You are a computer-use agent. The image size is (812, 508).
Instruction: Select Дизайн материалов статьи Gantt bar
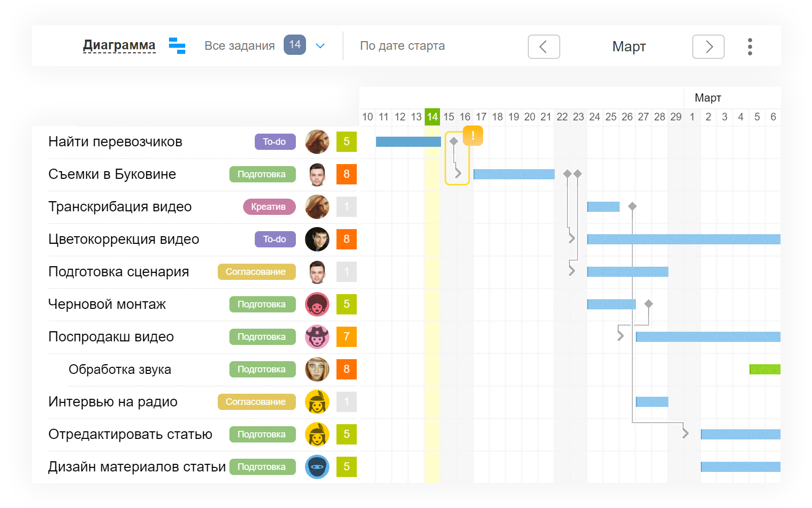pyautogui.click(x=740, y=467)
